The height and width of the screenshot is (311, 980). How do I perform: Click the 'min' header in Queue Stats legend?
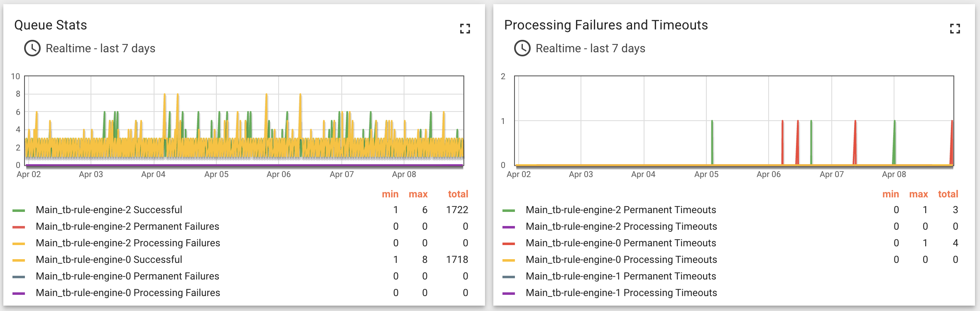pyautogui.click(x=390, y=194)
